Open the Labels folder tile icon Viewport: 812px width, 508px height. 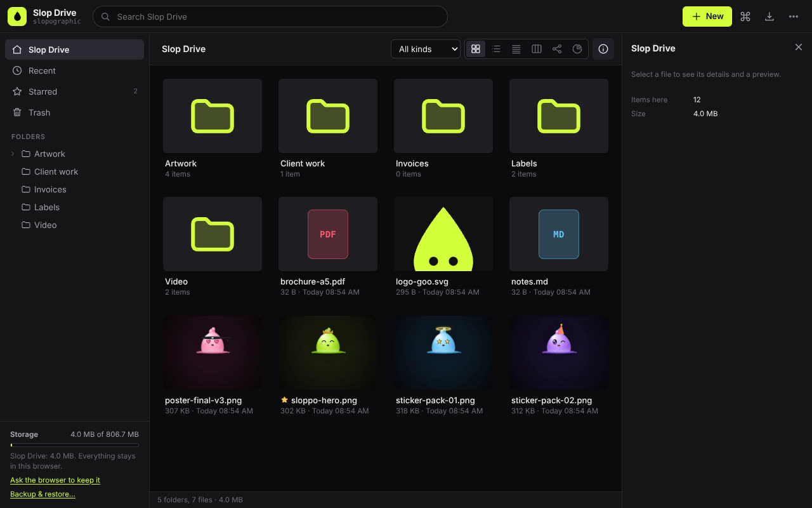click(x=559, y=116)
